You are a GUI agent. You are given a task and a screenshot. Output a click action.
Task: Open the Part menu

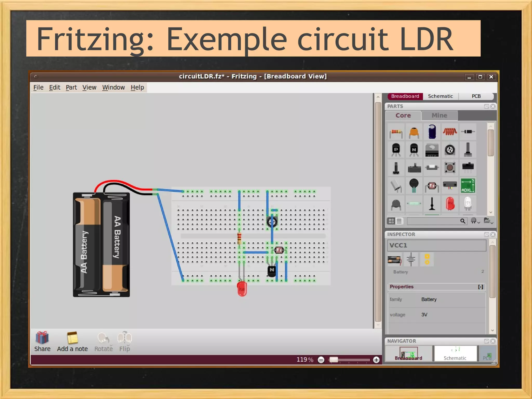pyautogui.click(x=71, y=88)
